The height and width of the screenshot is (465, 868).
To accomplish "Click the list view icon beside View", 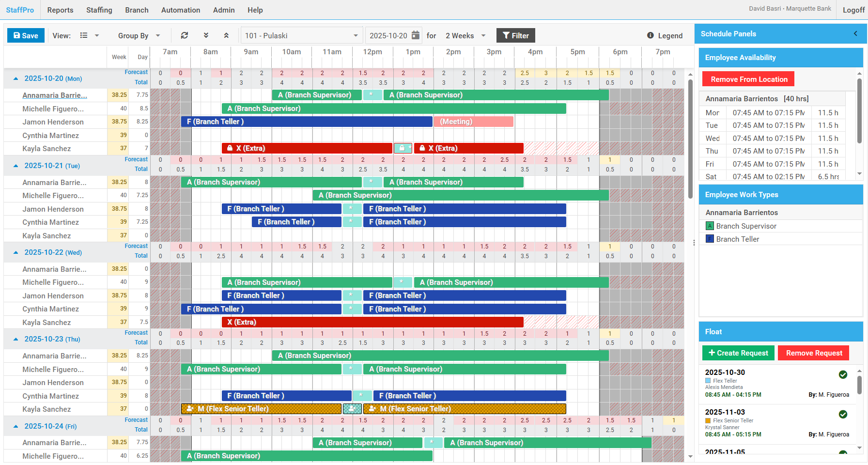I will click(x=84, y=35).
